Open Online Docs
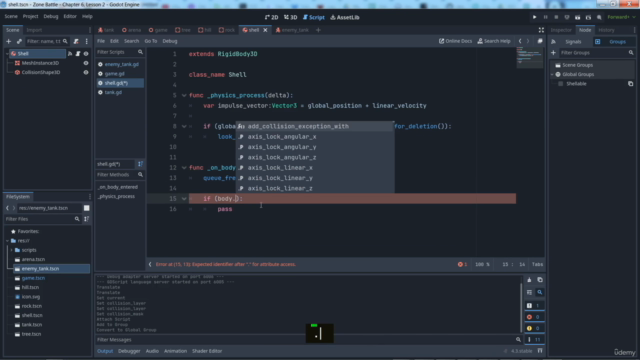 [456, 41]
